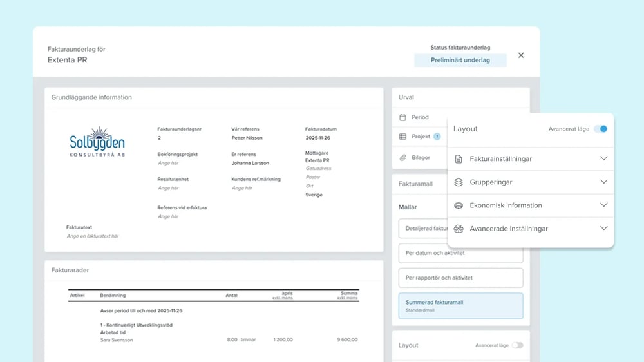Click the coin icon for Ekonomisk information
This screenshot has height=362, width=644.
pyautogui.click(x=459, y=205)
